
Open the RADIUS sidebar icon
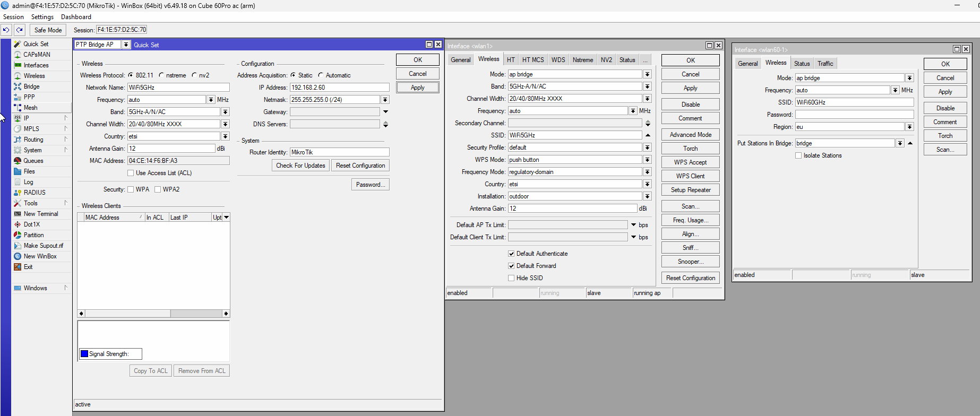[18, 193]
